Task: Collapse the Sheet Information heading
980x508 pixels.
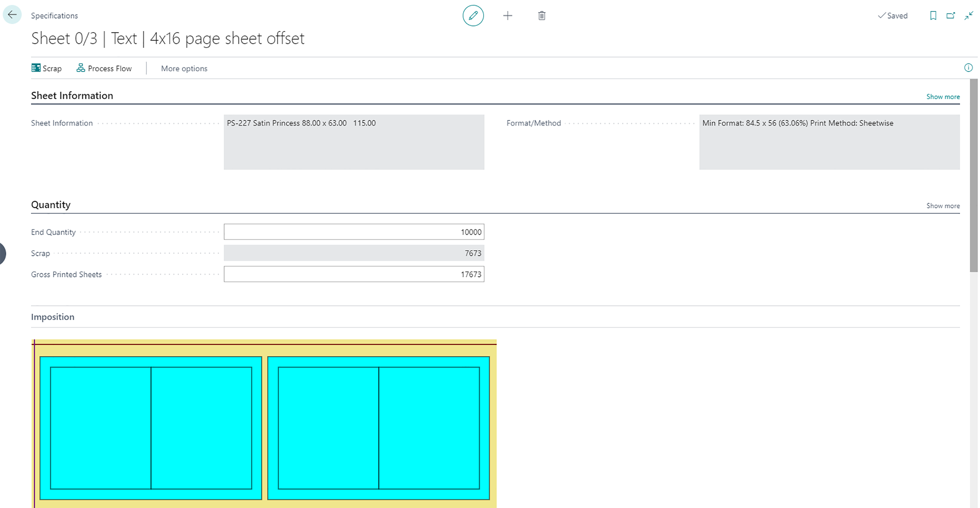Action: [x=72, y=95]
